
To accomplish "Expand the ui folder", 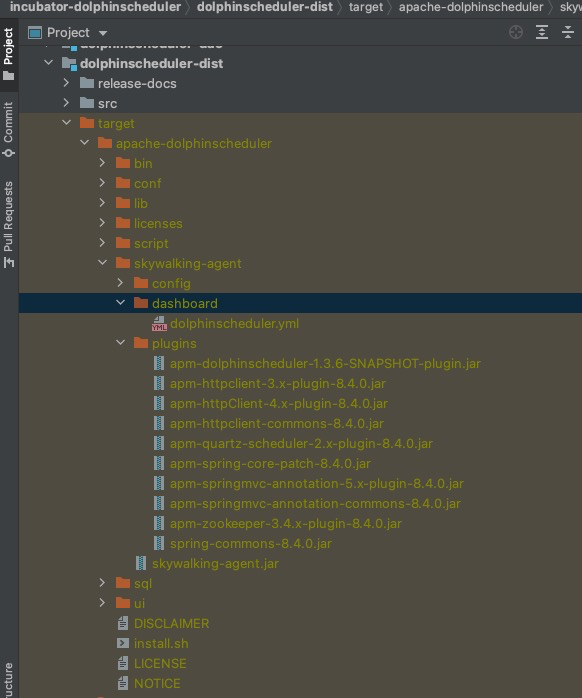I will [102, 603].
